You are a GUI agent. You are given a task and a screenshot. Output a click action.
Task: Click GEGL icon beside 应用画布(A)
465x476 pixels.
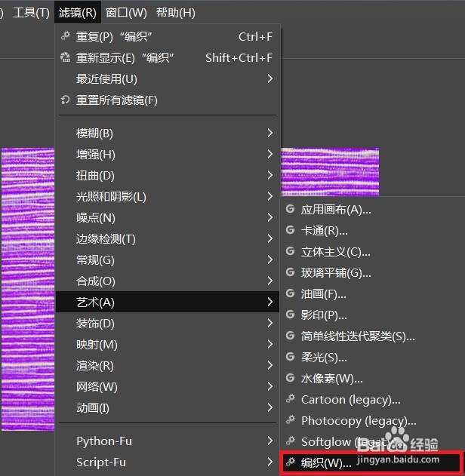291,209
